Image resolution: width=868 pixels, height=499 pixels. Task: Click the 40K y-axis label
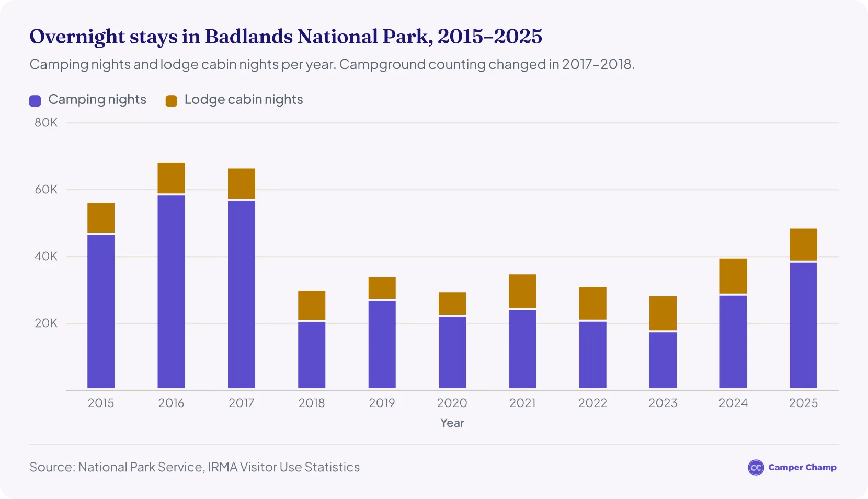pyautogui.click(x=46, y=257)
